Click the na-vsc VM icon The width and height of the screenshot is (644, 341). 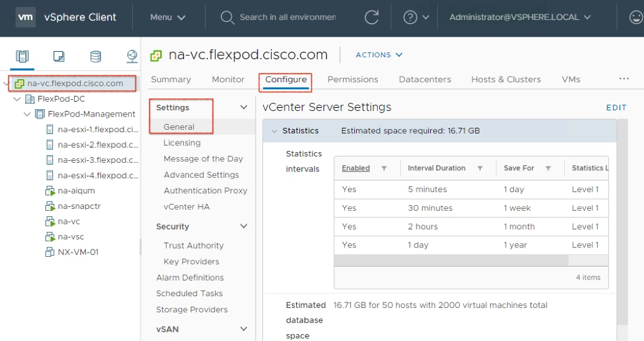coord(50,237)
